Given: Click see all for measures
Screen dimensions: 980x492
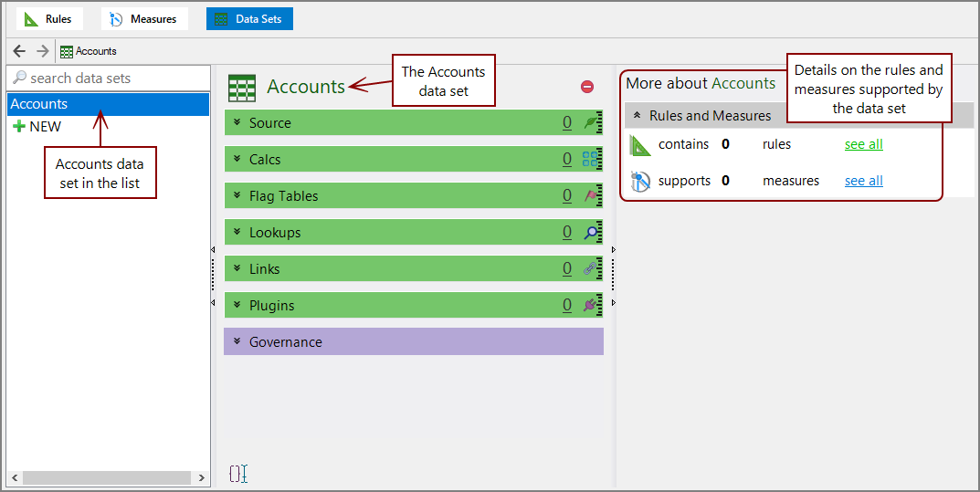Looking at the screenshot, I should pos(864,181).
